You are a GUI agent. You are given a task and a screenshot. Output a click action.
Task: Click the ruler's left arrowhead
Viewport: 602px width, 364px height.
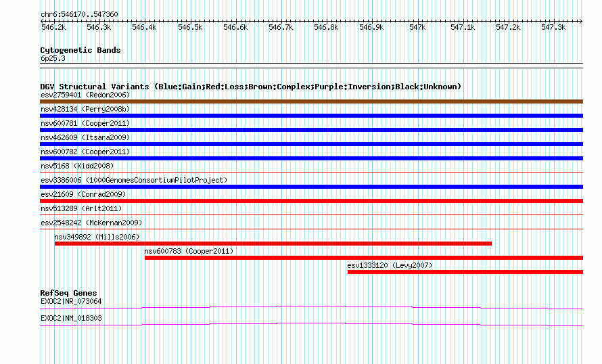click(42, 21)
